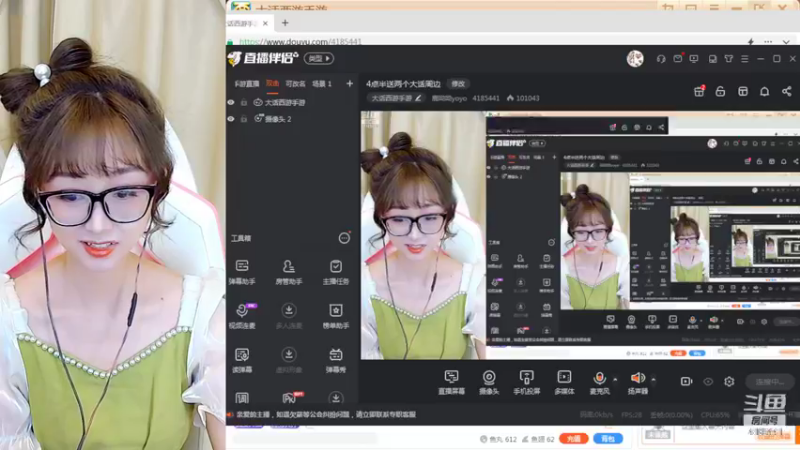800x450 pixels.
Task: Click the scrolling announcement text at bottom
Action: coord(326,415)
